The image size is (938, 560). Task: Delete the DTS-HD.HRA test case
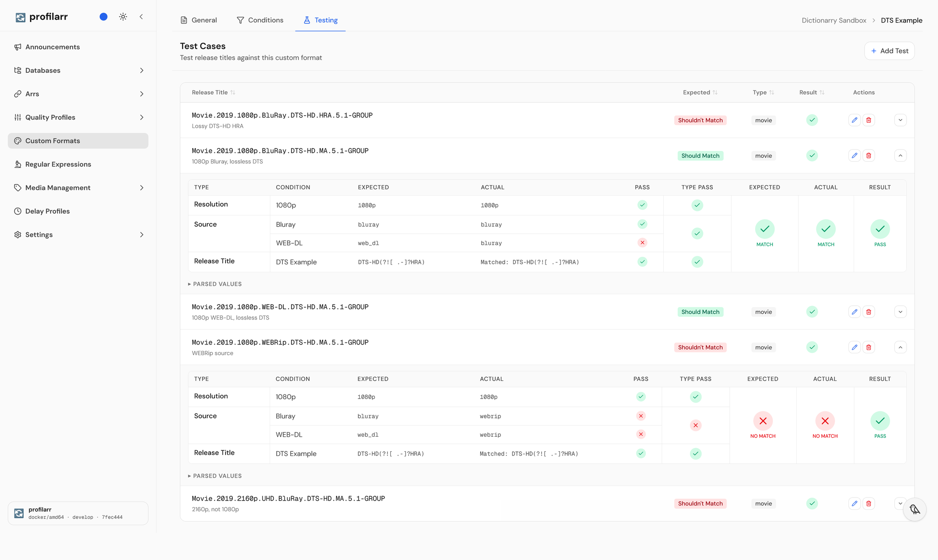pos(869,120)
